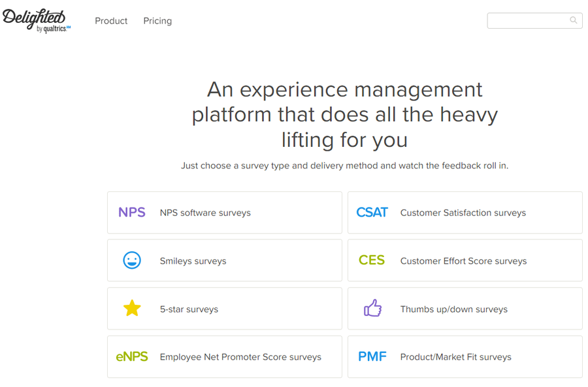Click the Delighted by Qualtrics logo
Screen dimensions: 588x387
click(37, 21)
